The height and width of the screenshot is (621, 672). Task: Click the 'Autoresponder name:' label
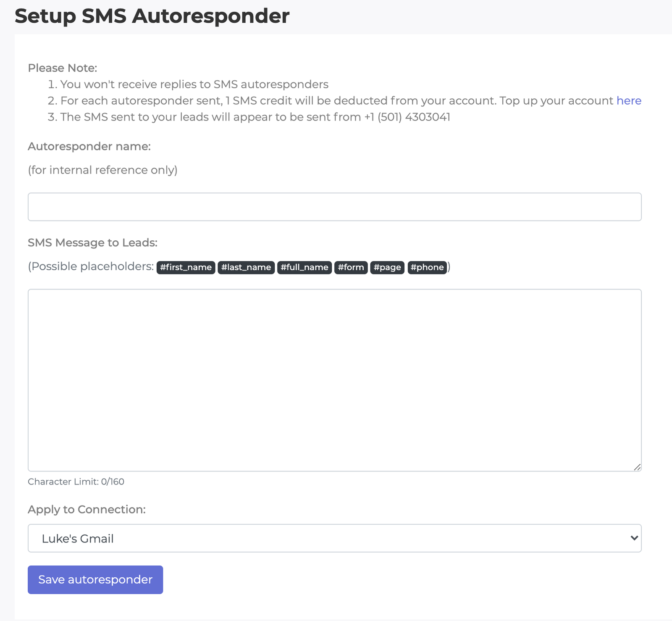click(89, 146)
